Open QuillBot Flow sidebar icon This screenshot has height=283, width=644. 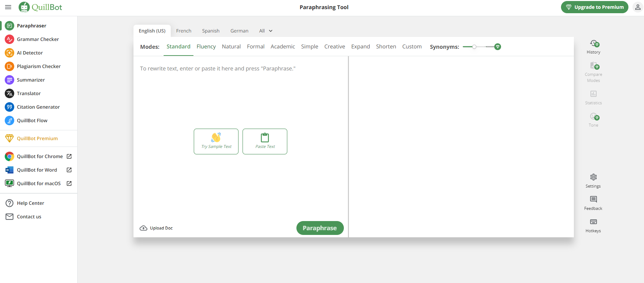tap(9, 121)
